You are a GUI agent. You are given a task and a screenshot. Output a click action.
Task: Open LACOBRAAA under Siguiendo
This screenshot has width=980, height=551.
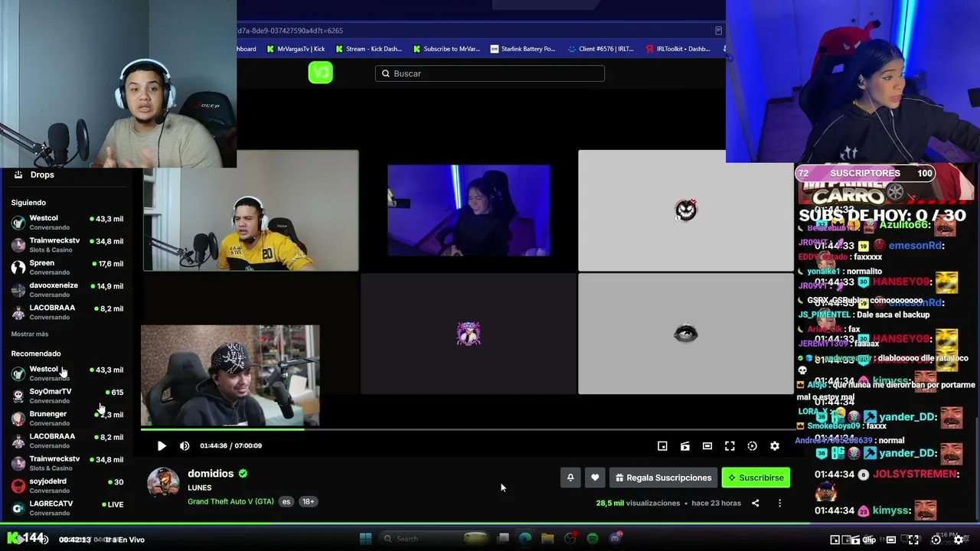[67, 312]
